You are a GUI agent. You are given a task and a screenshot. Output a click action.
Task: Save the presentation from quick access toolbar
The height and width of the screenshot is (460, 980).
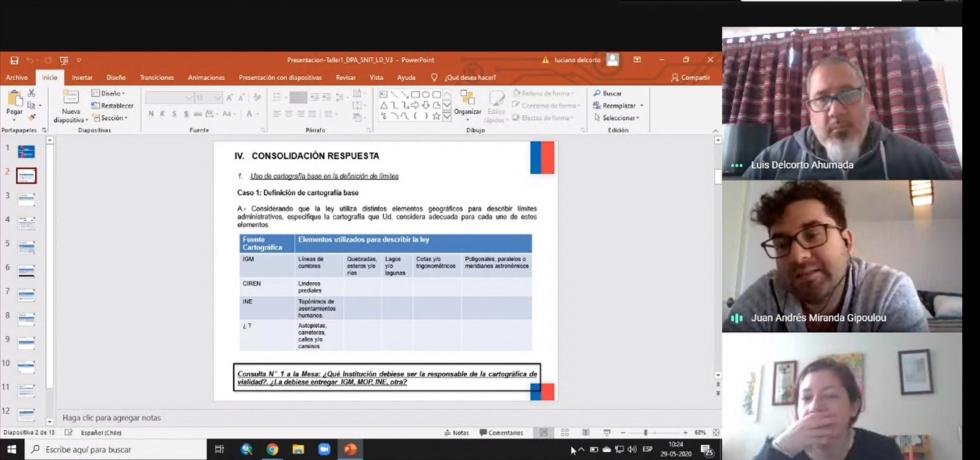[14, 60]
